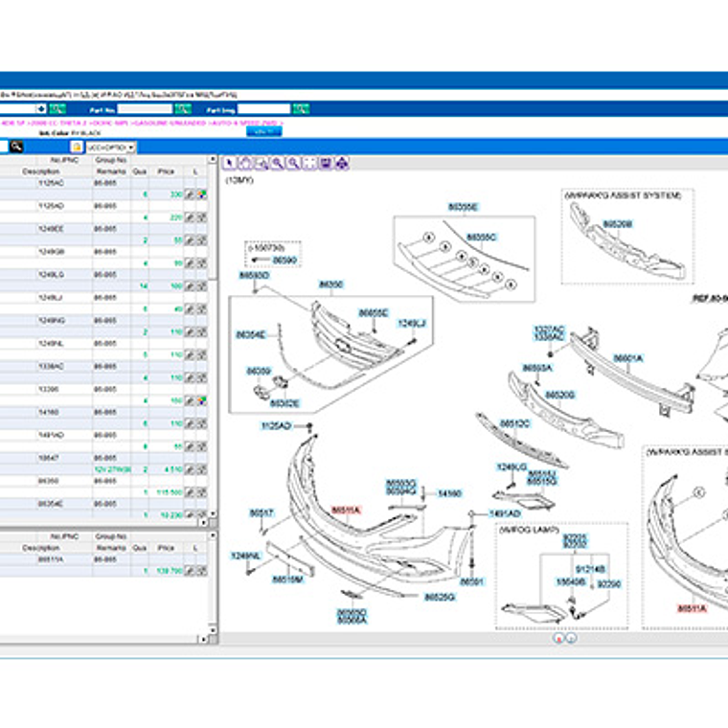Click the save diagram image icon
This screenshot has width=728, height=728.
coord(326,163)
